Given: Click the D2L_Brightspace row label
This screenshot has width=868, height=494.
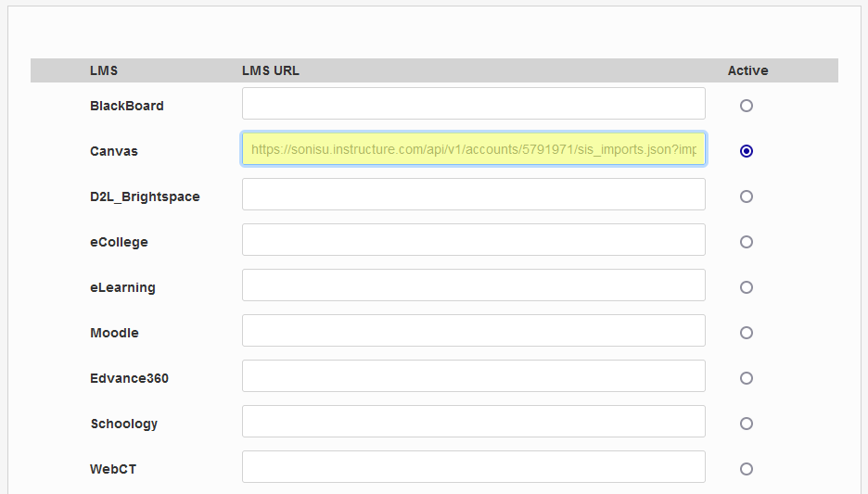Looking at the screenshot, I should coord(145,196).
